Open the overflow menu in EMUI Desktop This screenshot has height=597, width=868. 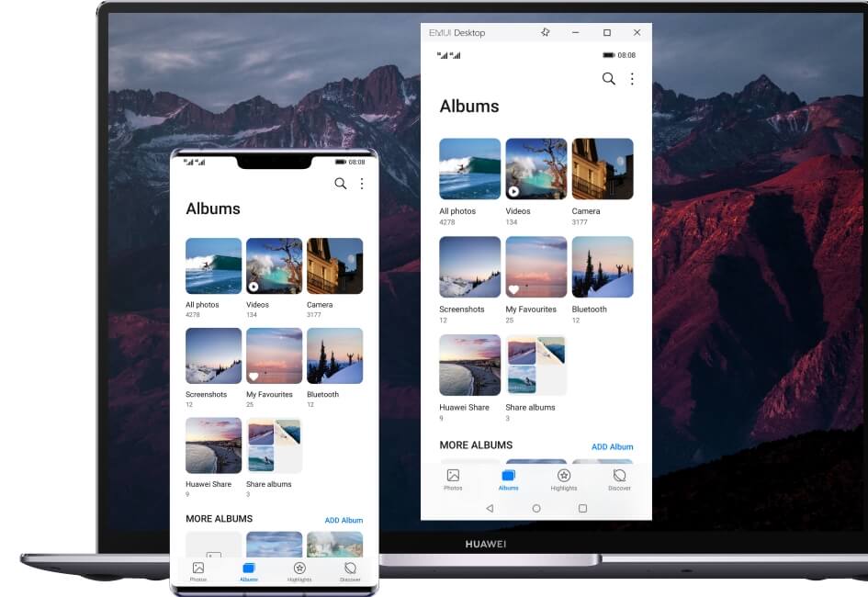632,79
